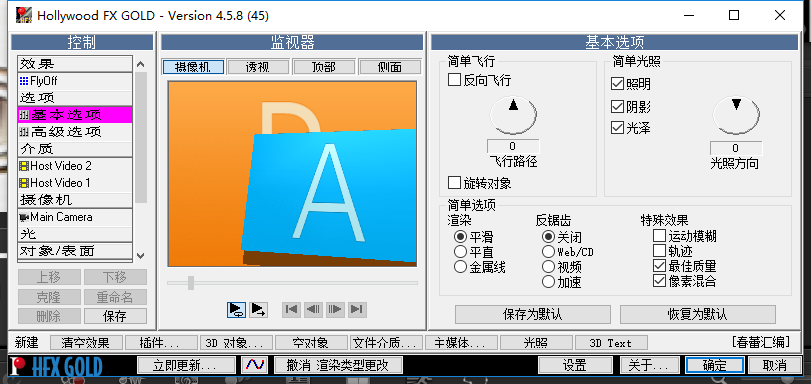811x384 pixels.
Task: Click 3D Text button
Action: pos(611,343)
